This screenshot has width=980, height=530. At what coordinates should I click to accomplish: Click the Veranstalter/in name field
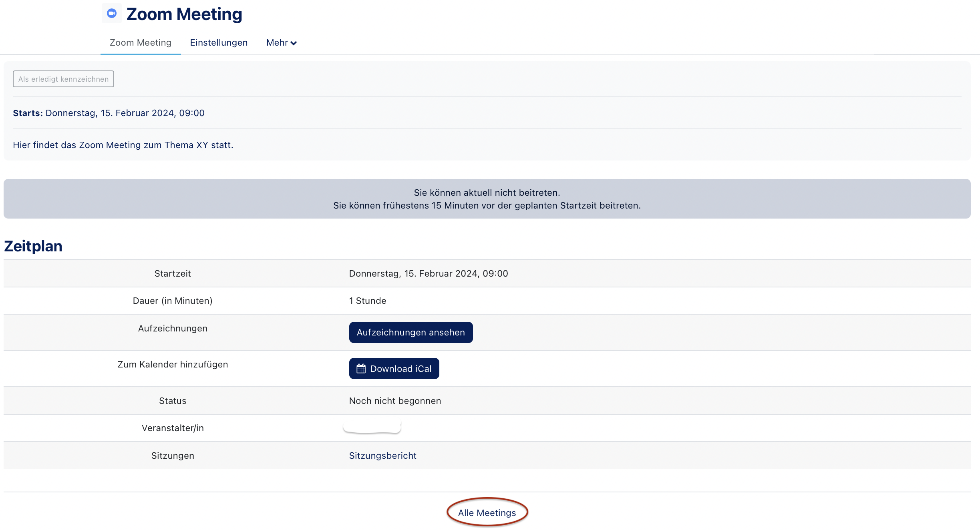372,427
